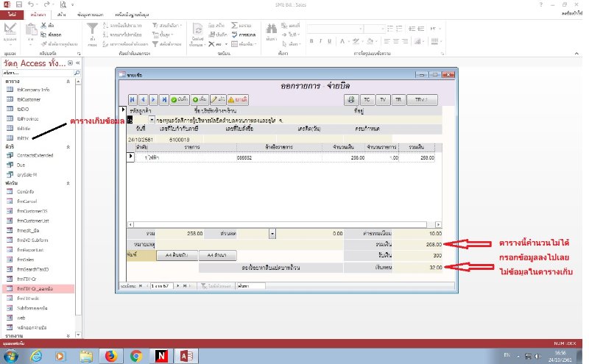
Task: Click the first record navigation button
Action: tap(133, 99)
